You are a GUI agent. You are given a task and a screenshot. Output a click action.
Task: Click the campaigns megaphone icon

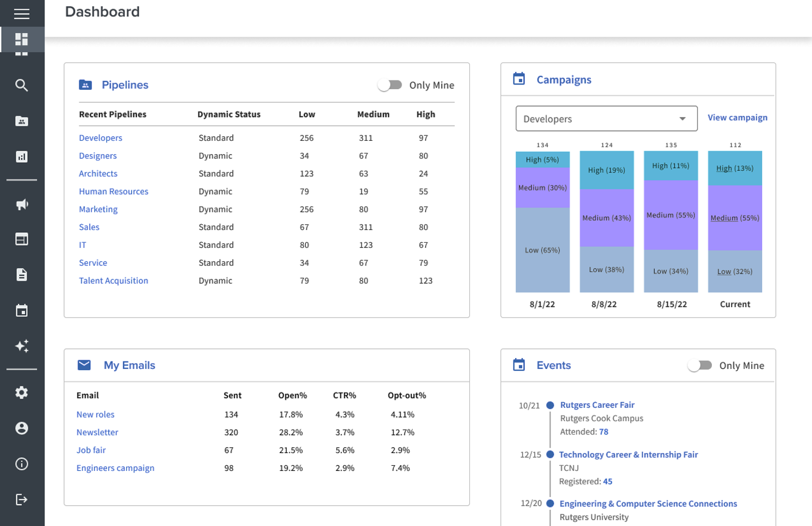tap(22, 204)
